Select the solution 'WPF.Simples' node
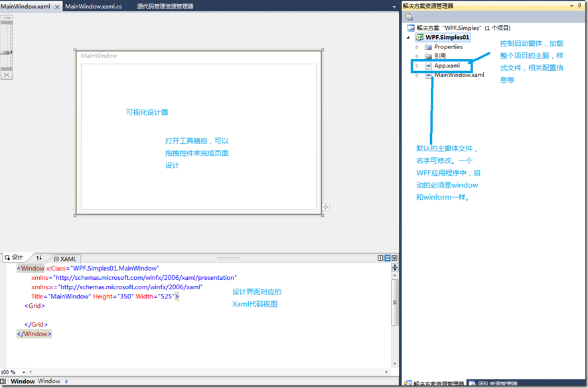Image resolution: width=588 pixels, height=388 pixels. [x=463, y=28]
